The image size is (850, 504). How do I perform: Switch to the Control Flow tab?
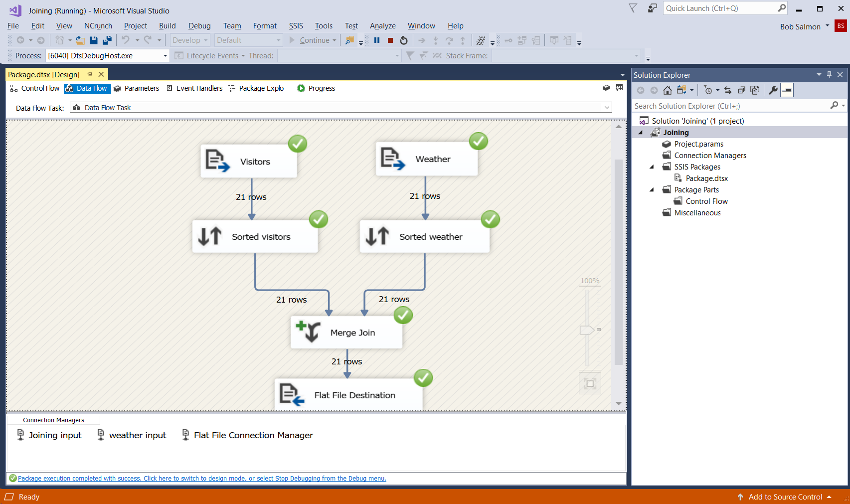(35, 88)
